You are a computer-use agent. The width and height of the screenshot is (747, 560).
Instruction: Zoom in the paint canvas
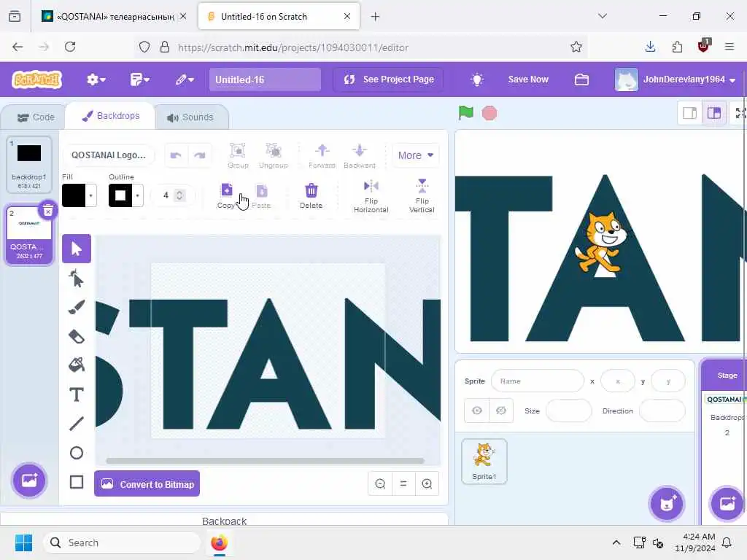pyautogui.click(x=427, y=484)
